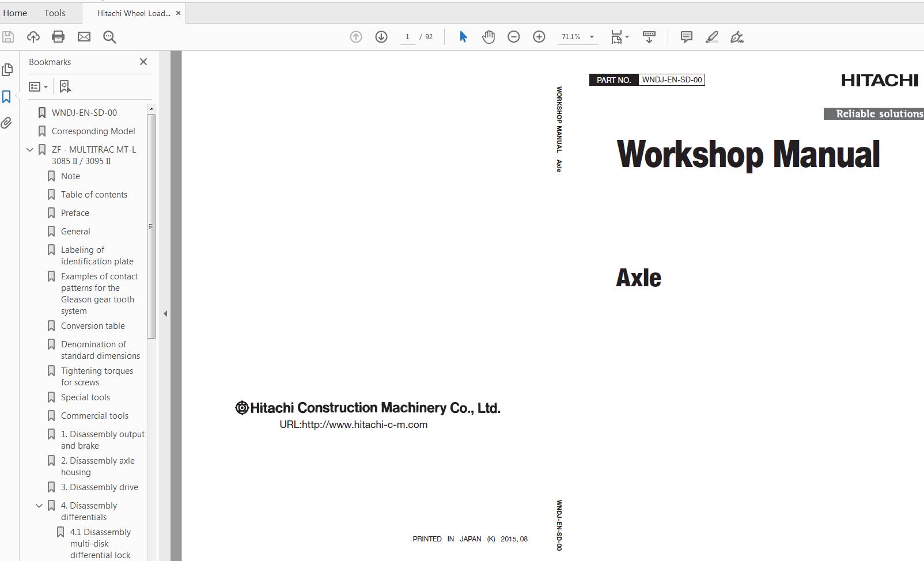Viewport: 924px width, 561px height.
Task: Open 4.1 Disassembly multi-disk differential lock bookmark
Action: [x=100, y=544]
